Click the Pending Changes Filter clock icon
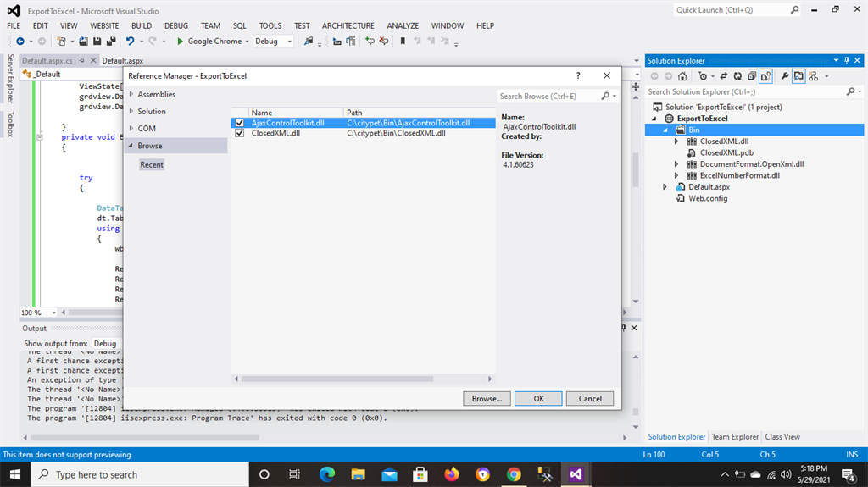 click(703, 76)
